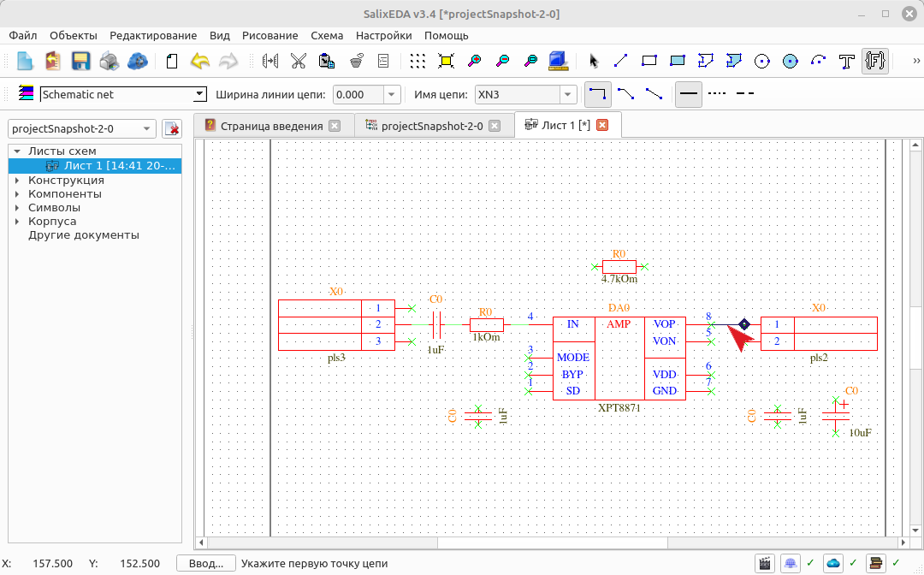The image size is (924, 575).
Task: Zoom to fit the whole schematic
Action: click(x=446, y=61)
